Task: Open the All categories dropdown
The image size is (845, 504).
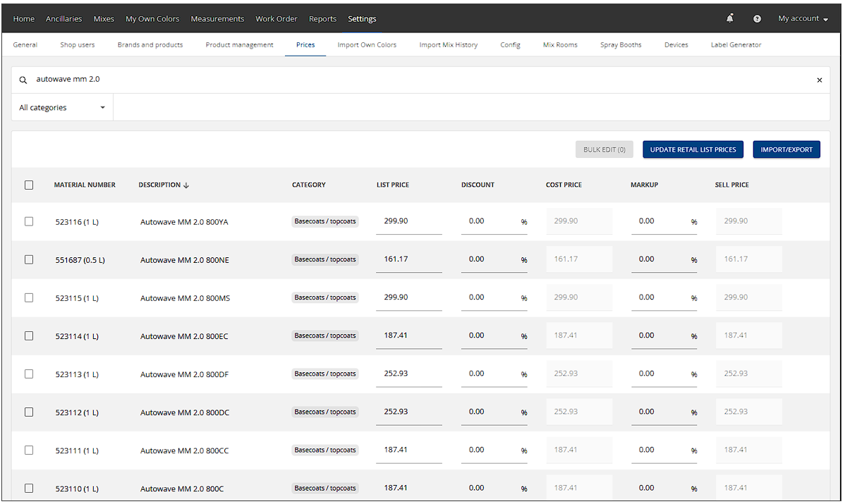Action: [x=62, y=108]
